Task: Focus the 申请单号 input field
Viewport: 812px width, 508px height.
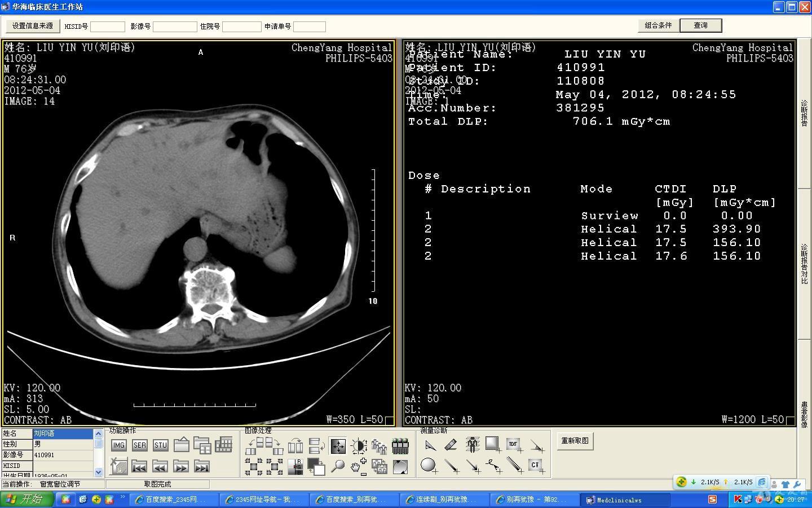Action: 310,27
